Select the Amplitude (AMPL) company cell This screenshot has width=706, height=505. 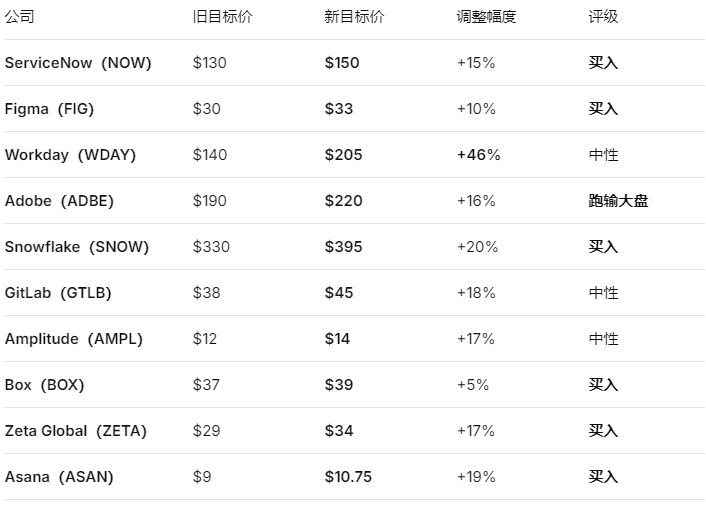[74, 339]
